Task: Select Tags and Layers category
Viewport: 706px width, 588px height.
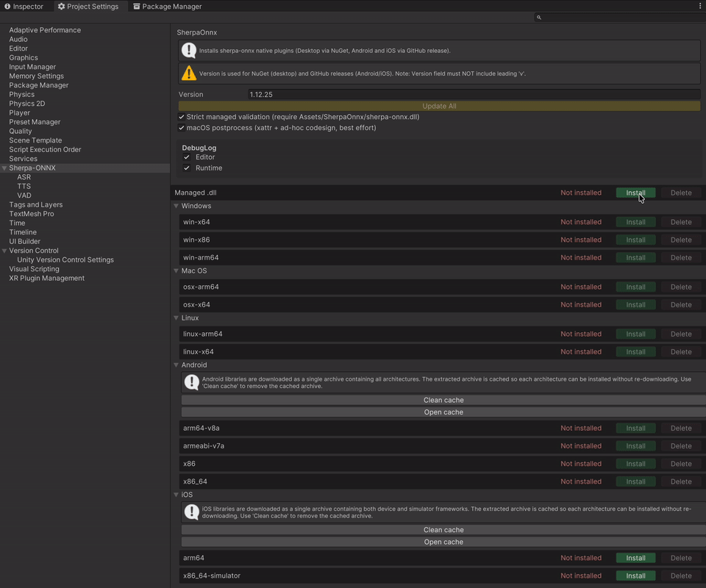Action: pos(35,205)
